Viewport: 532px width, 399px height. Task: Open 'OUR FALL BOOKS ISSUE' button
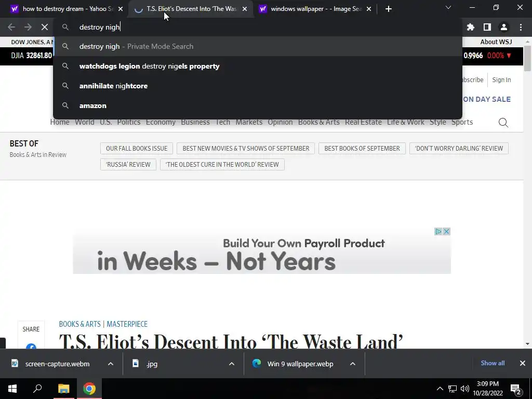pyautogui.click(x=137, y=148)
